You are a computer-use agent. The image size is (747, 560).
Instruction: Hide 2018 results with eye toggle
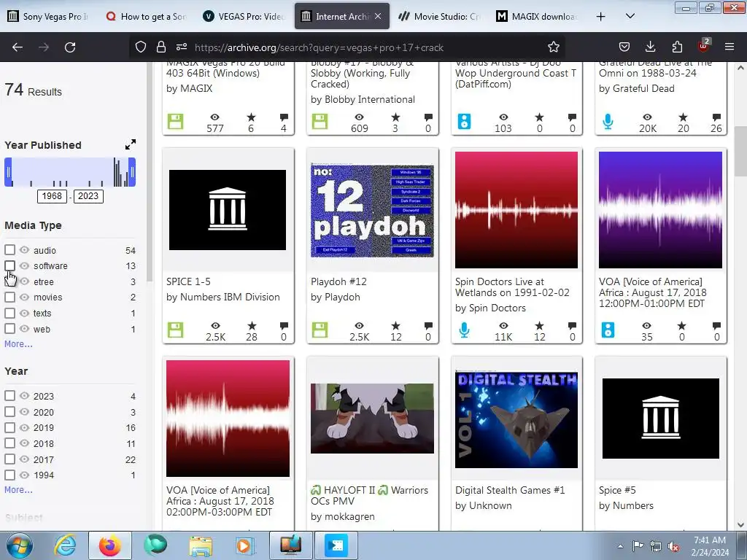pos(24,443)
